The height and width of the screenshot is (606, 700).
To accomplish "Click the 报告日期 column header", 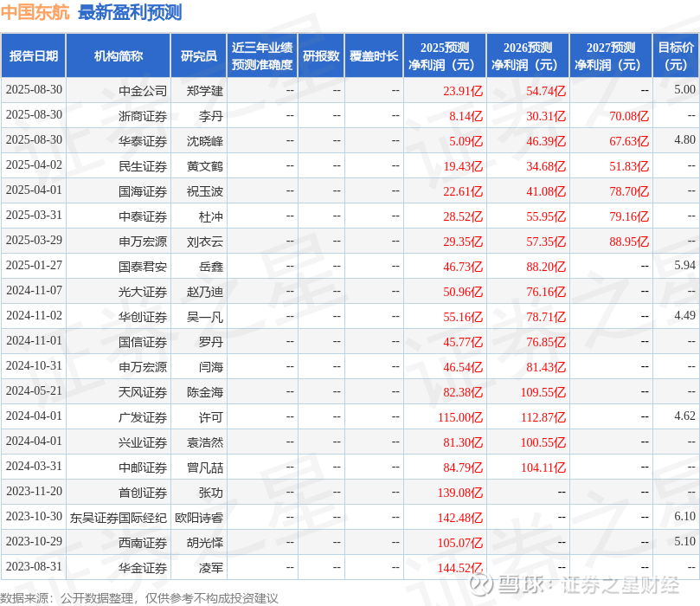I will point(34,55).
